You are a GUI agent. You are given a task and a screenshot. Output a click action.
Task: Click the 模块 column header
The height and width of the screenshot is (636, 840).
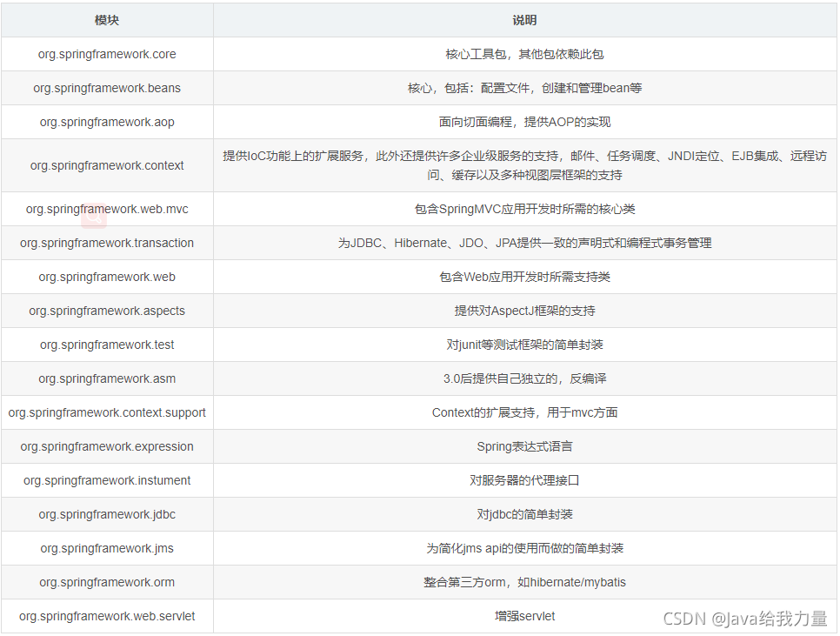click(107, 20)
